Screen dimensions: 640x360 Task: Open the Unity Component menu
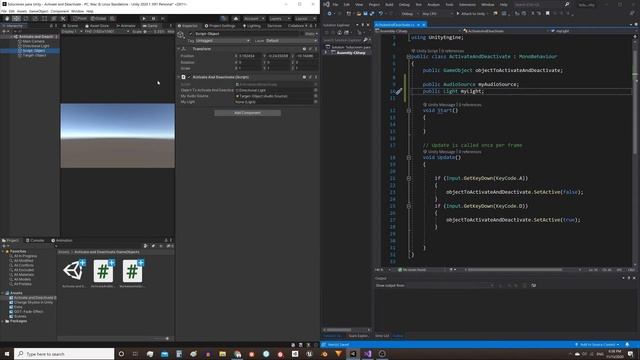60,11
